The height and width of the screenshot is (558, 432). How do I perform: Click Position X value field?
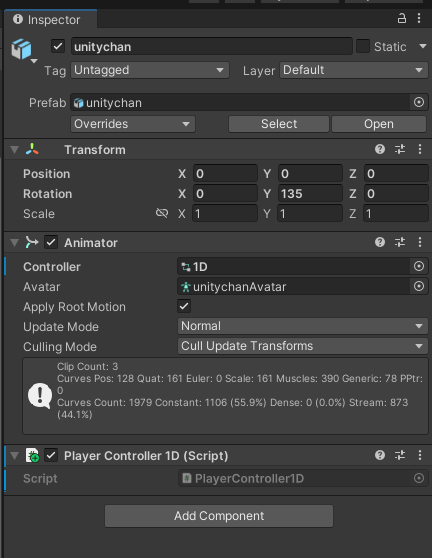pos(225,174)
